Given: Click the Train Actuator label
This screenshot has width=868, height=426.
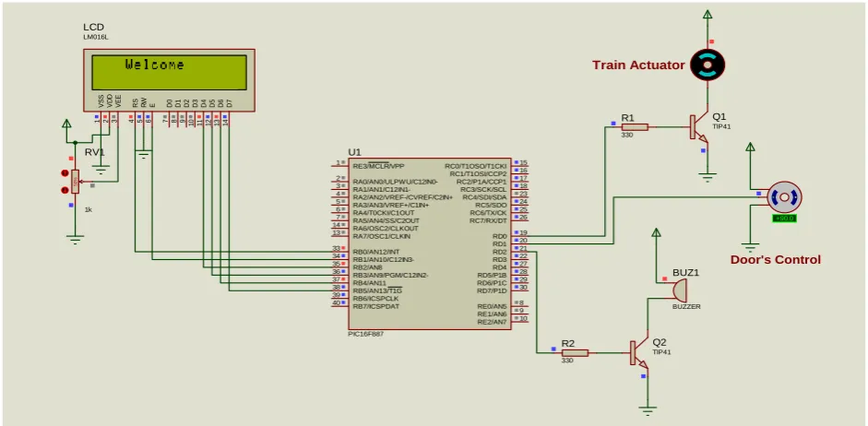Looking at the screenshot, I should coord(638,65).
